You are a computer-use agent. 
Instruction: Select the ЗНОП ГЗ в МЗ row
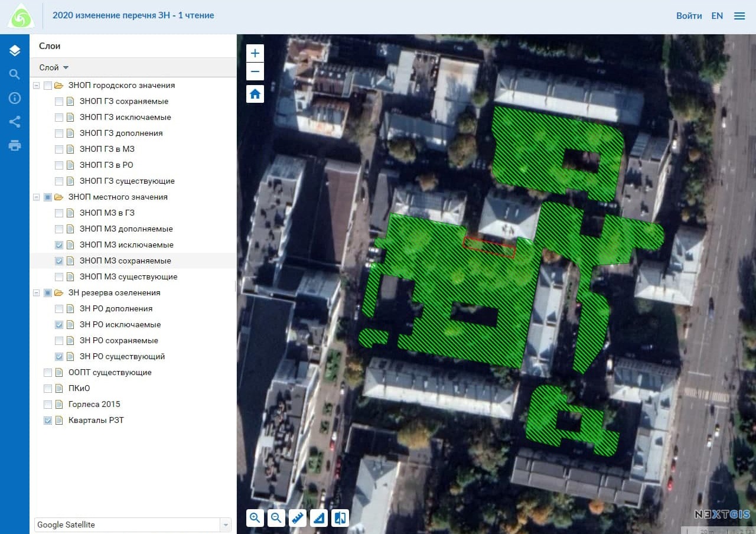[x=133, y=149]
